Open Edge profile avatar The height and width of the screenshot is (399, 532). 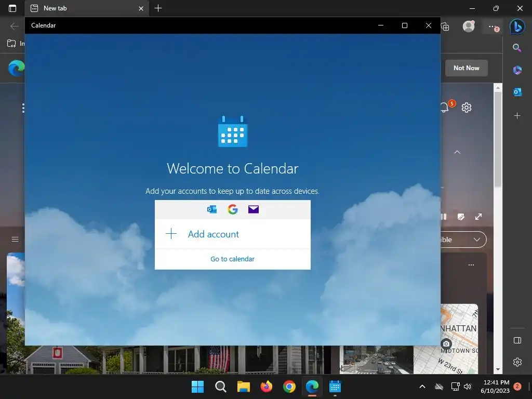469,26
